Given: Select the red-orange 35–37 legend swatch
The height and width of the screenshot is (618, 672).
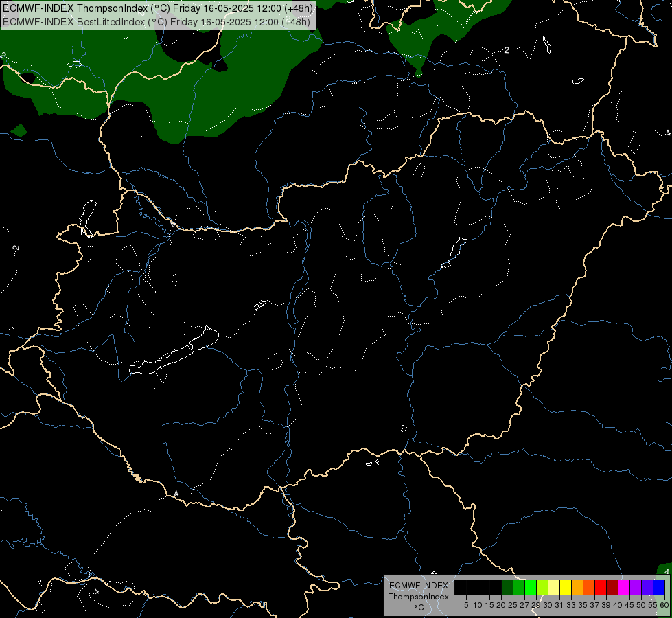Looking at the screenshot, I should click(589, 588).
